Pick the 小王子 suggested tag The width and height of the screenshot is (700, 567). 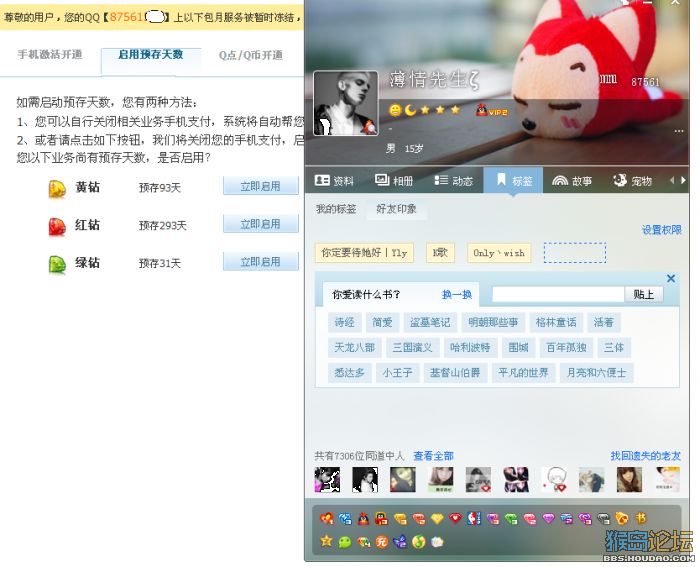(397, 373)
